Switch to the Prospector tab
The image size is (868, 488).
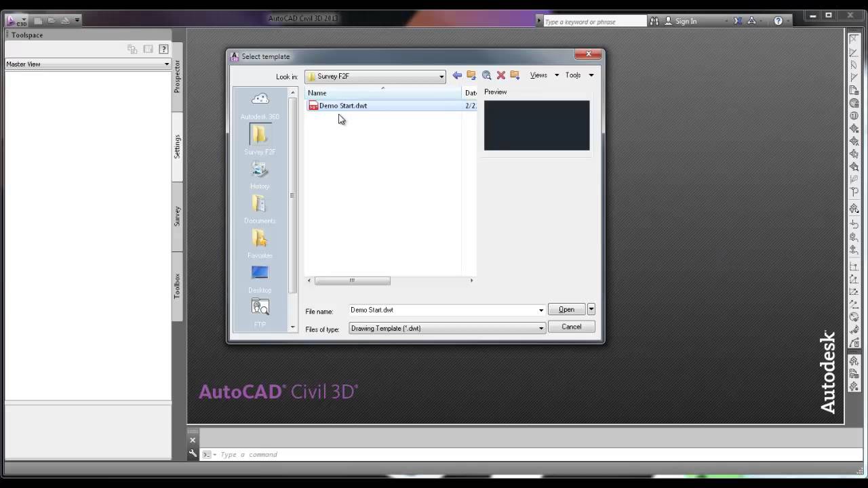pyautogui.click(x=177, y=76)
